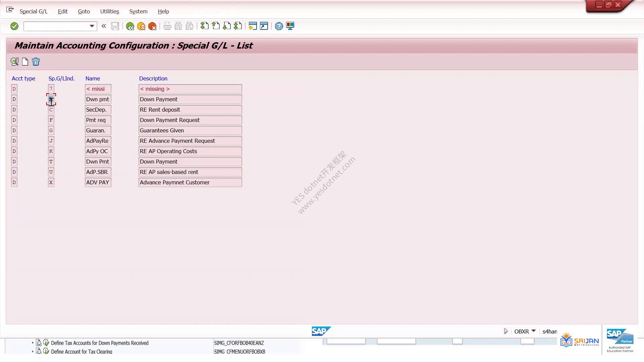Click the Save diskette icon
Screen dimensions: 644x362
[115, 26]
